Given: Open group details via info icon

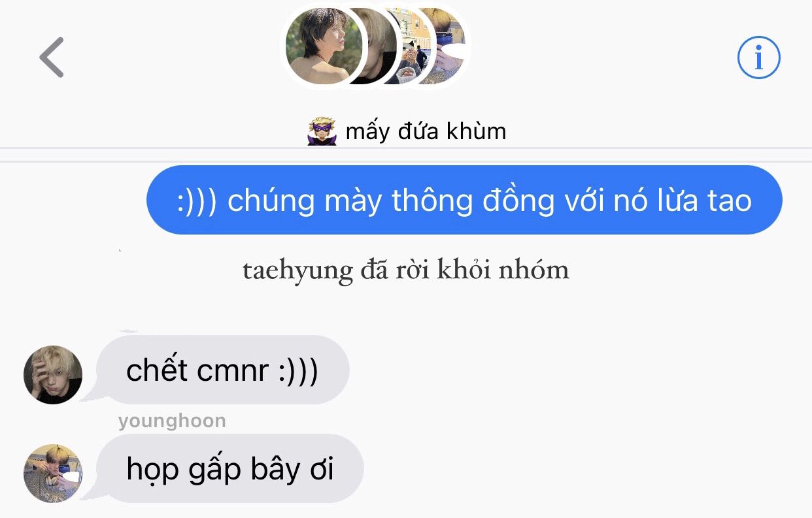Looking at the screenshot, I should (758, 57).
